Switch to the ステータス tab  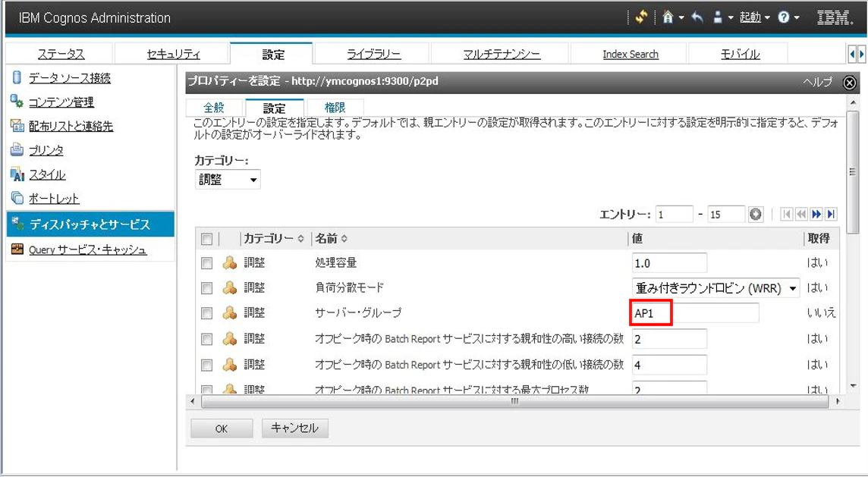[61, 54]
